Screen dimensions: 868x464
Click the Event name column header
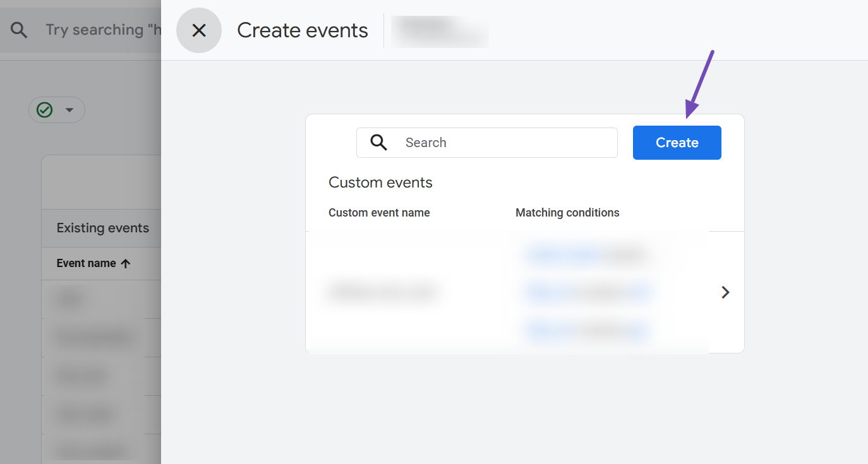[86, 263]
